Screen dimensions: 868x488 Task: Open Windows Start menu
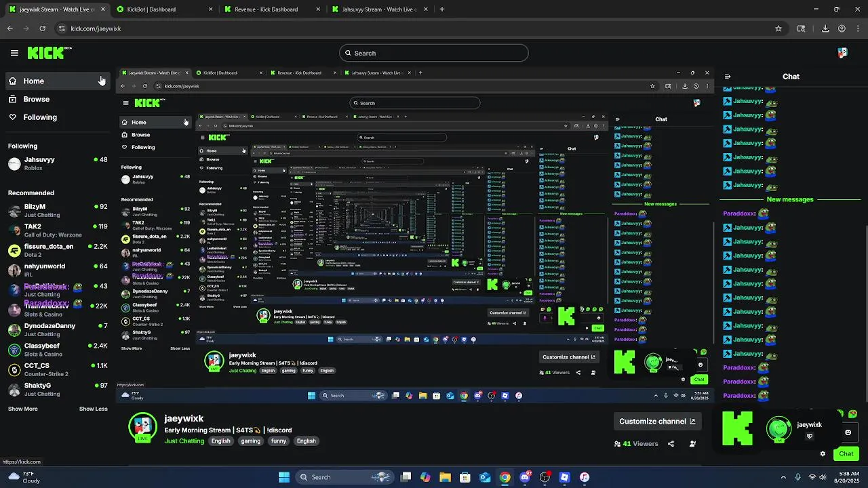pos(284,477)
